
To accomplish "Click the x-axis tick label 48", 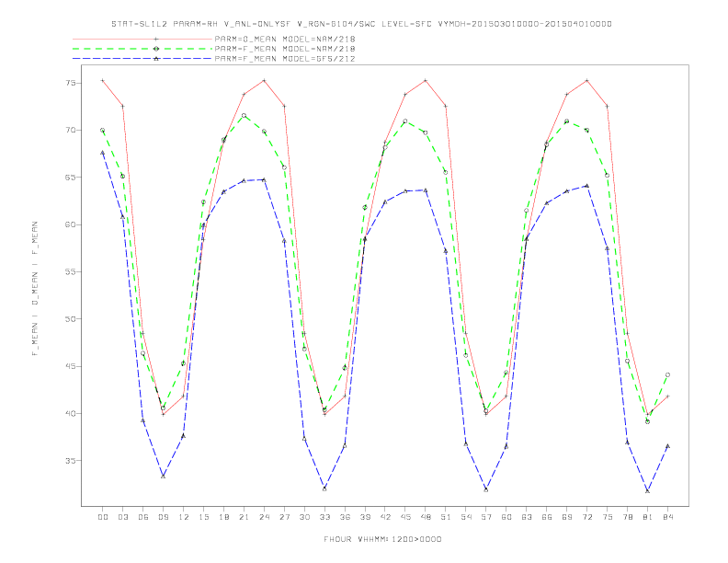I will (x=426, y=517).
